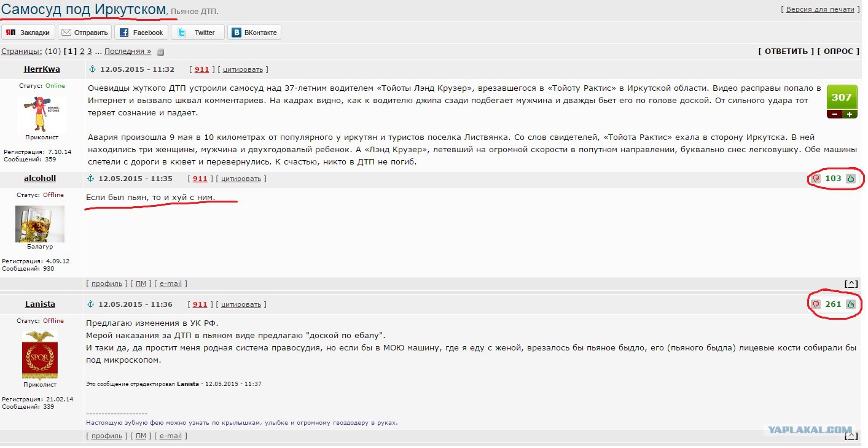Click the text 'Сообщений: 339'
Screen dimensions: 868x448
pos(28,406)
